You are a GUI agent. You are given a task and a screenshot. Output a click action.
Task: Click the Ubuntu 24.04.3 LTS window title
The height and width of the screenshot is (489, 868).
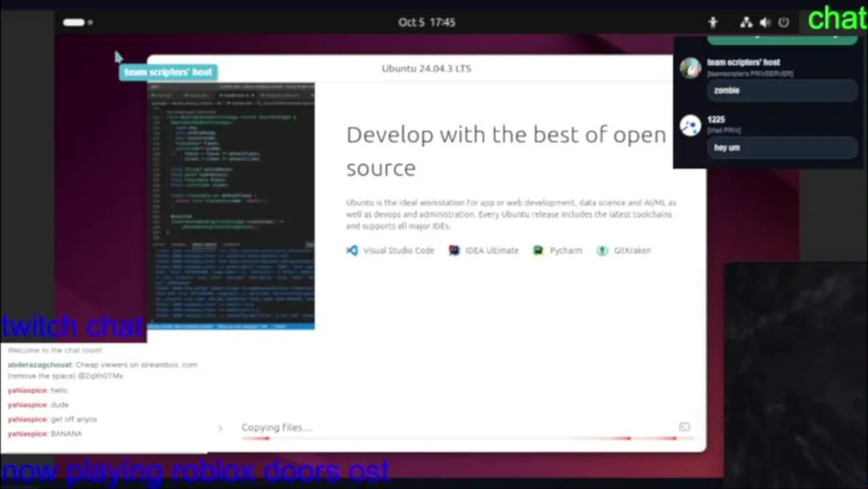427,69
